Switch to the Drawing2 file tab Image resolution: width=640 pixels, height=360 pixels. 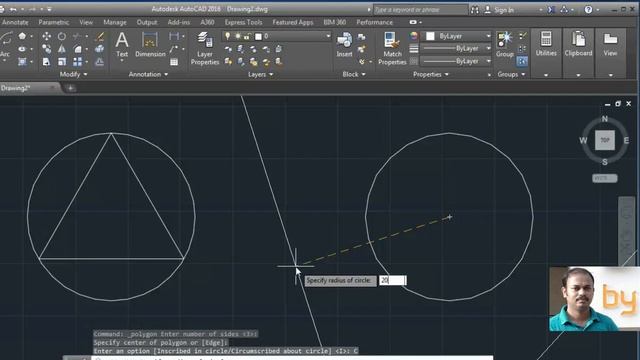24,88
